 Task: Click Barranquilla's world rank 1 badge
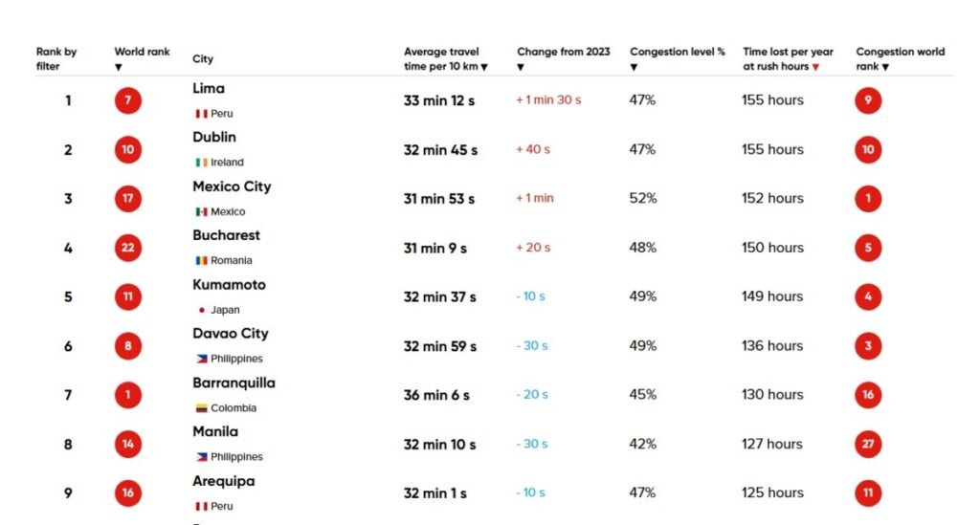127,395
